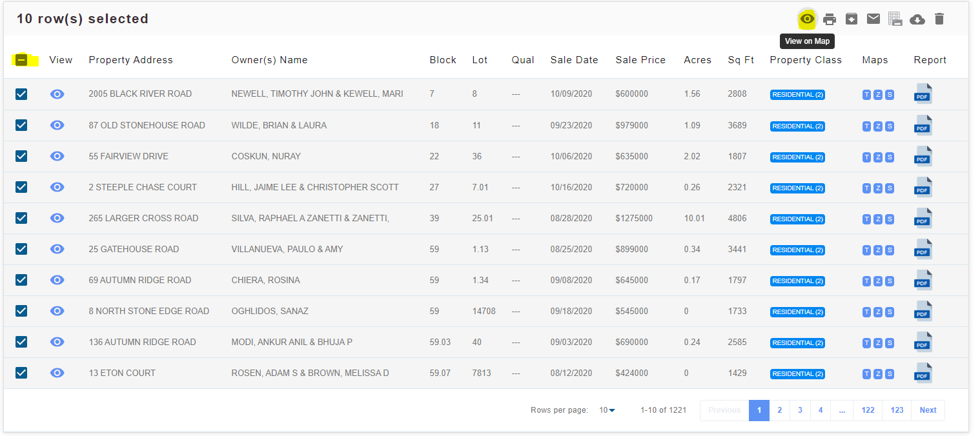Sort by Sq Ft column header
This screenshot has width=980, height=436.
740,60
